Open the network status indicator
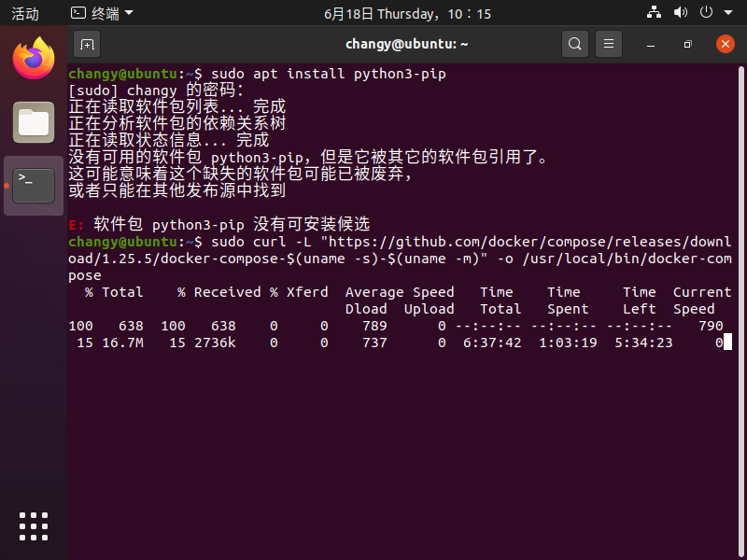This screenshot has width=747, height=560. pyautogui.click(x=654, y=13)
